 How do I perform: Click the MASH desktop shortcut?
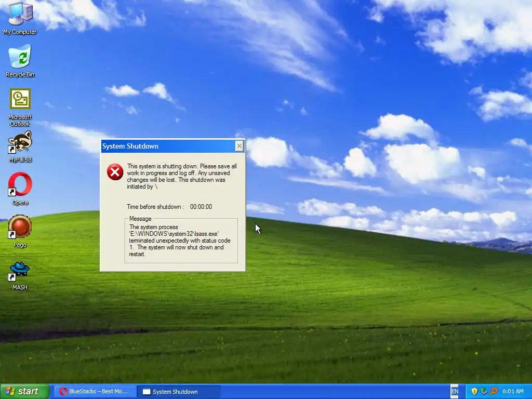(x=20, y=275)
